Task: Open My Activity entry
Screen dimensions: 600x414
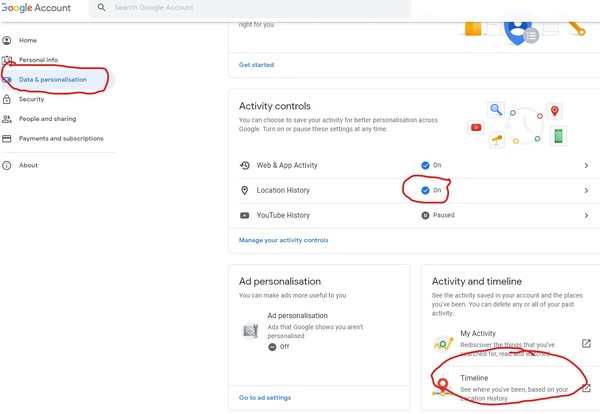Action: pos(478,333)
